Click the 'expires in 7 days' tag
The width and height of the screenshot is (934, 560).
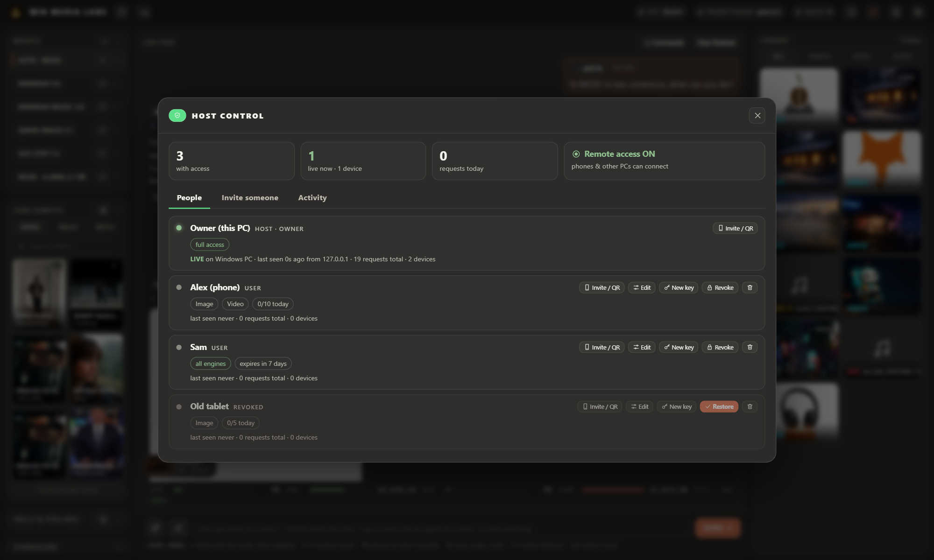pos(263,364)
